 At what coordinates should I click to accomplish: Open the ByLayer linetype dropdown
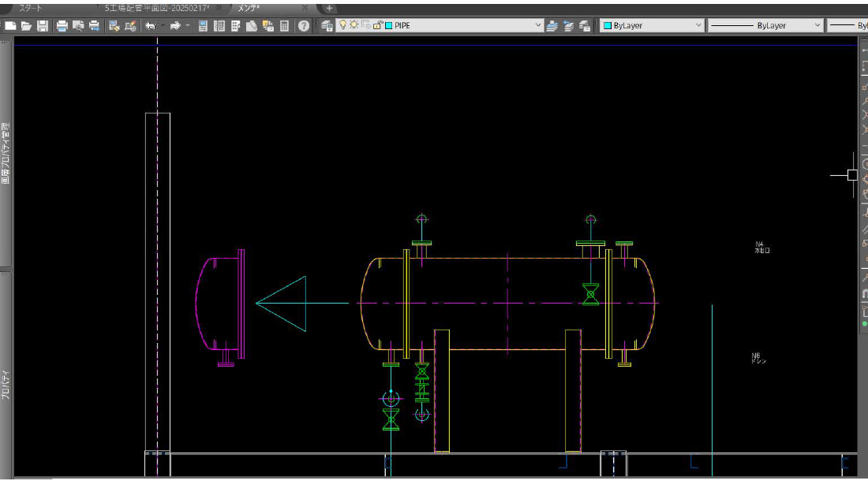(817, 25)
